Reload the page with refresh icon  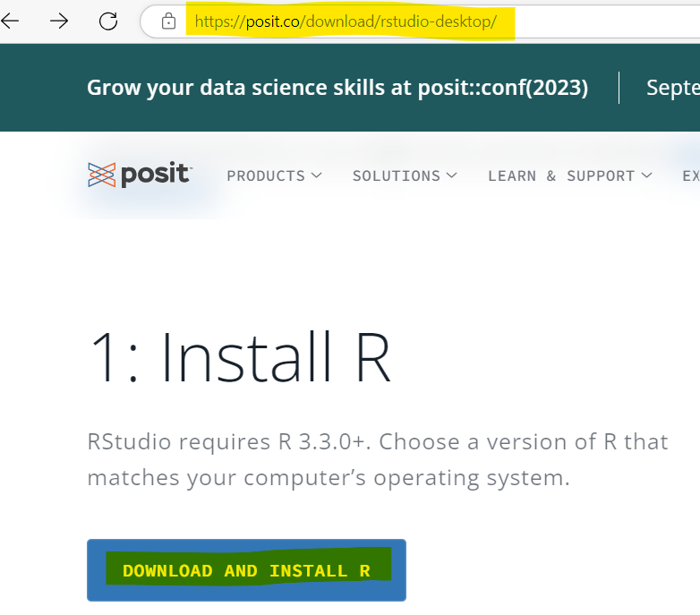(x=108, y=21)
